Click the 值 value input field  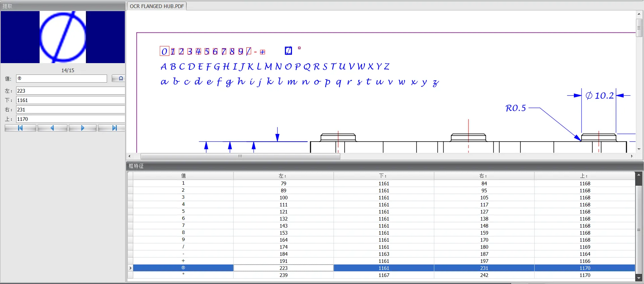pos(61,79)
